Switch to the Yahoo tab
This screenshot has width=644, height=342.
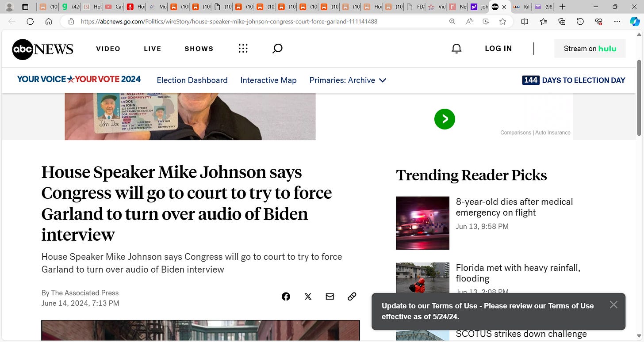479,7
